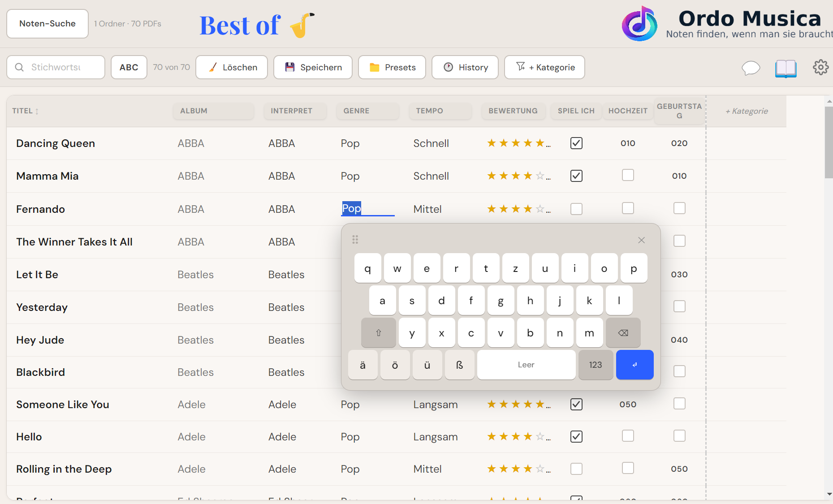This screenshot has width=833, height=504.
Task: Switch keyboard to 123 numbers
Action: click(x=596, y=365)
